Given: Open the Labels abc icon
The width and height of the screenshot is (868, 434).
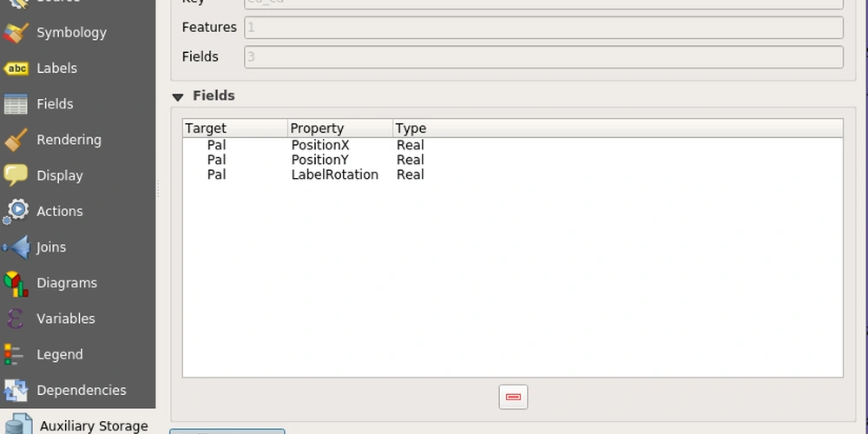Looking at the screenshot, I should 16,69.
